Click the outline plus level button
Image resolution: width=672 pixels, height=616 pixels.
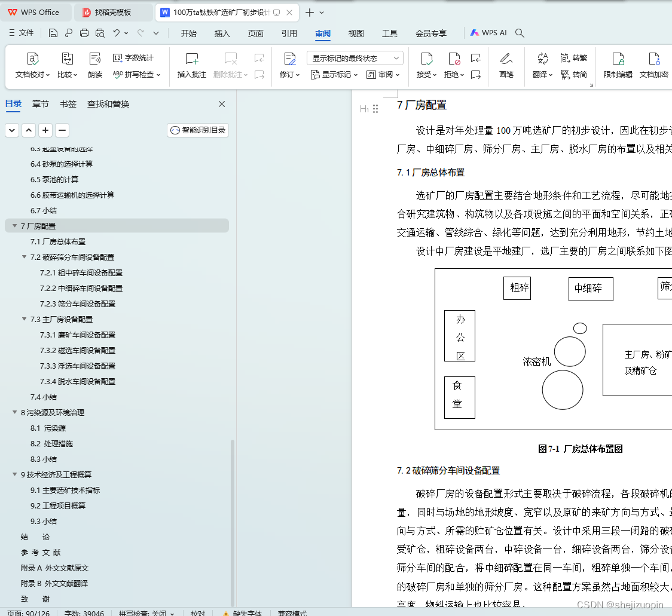pos(45,130)
